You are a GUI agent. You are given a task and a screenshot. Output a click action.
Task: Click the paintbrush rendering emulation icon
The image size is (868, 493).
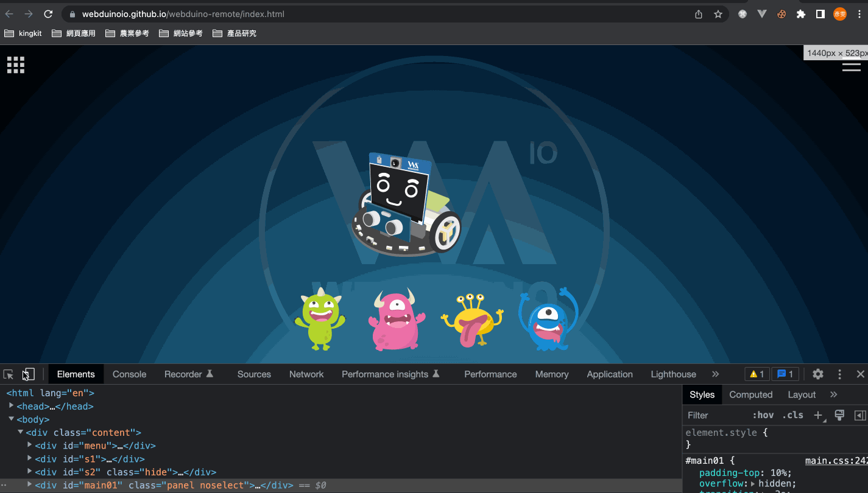[839, 415]
